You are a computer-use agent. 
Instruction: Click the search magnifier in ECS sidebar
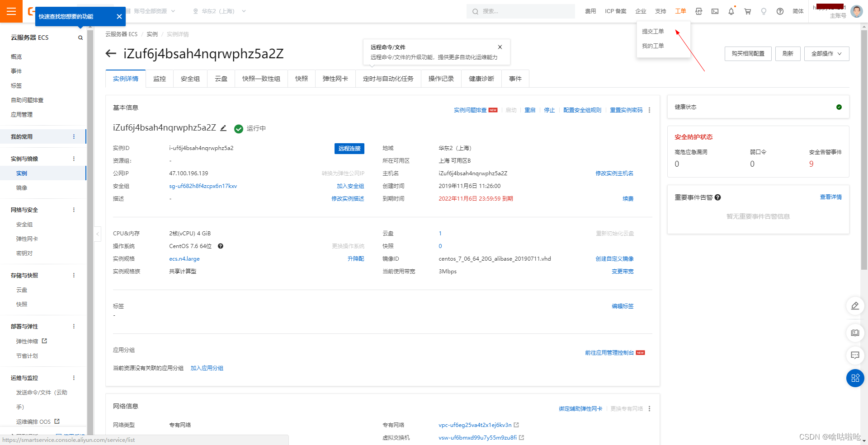(80, 37)
